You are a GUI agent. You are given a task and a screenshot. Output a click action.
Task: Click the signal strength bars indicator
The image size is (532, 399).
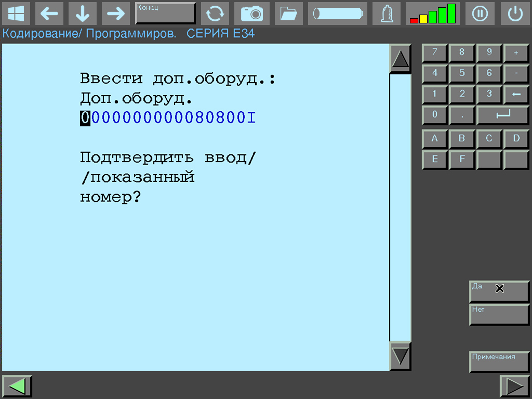pyautogui.click(x=432, y=14)
